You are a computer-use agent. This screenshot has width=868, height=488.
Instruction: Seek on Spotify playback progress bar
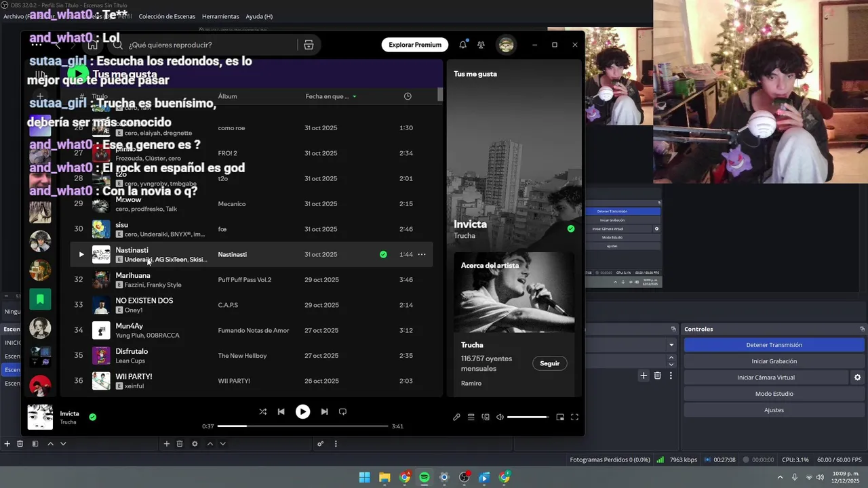tap(302, 426)
